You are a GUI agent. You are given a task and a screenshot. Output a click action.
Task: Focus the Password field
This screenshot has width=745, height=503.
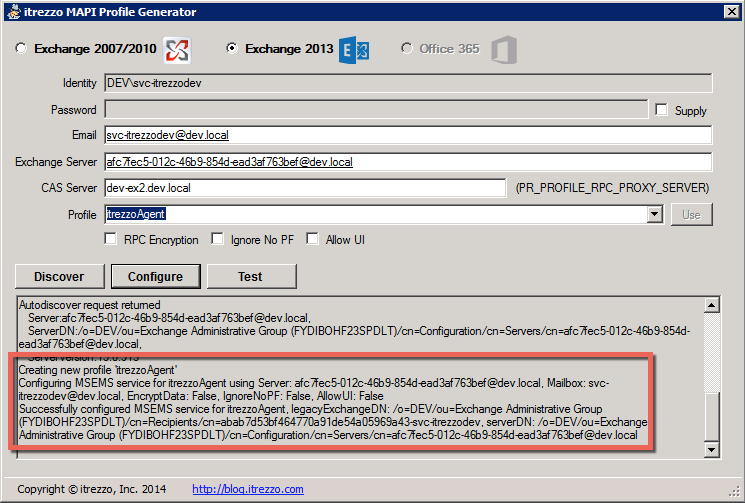pyautogui.click(x=376, y=109)
